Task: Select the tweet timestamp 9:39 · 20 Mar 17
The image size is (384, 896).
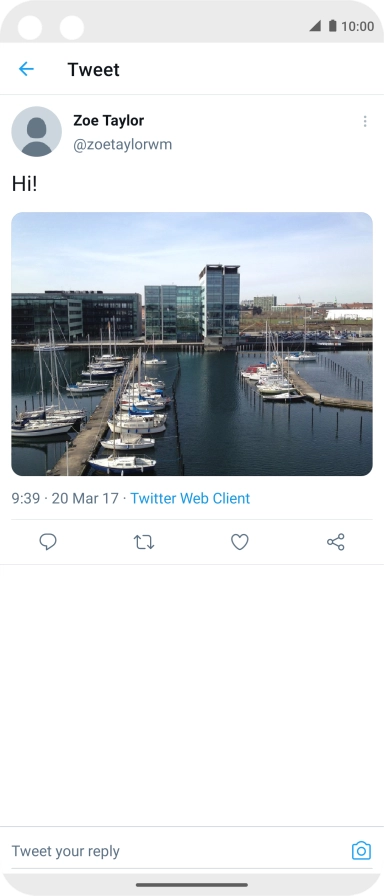Action: [65, 498]
